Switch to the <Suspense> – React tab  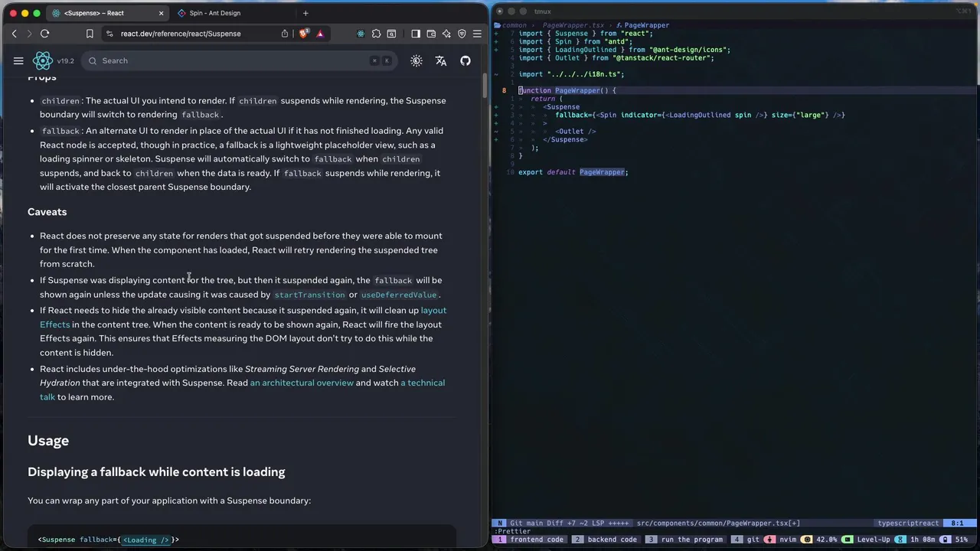click(x=107, y=13)
